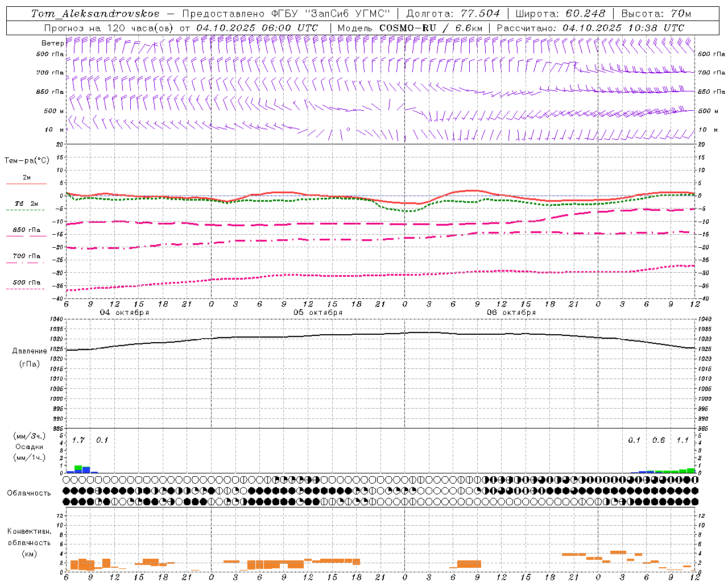Select the 500 гПа legend entry above dotted line
Image resolution: width=728 pixels, height=582 pixels.
pyautogui.click(x=27, y=282)
